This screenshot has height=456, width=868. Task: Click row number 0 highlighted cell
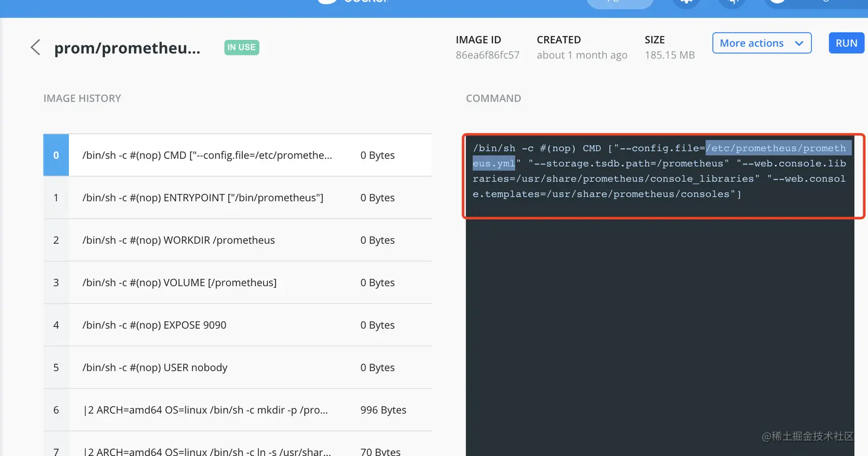coord(56,155)
